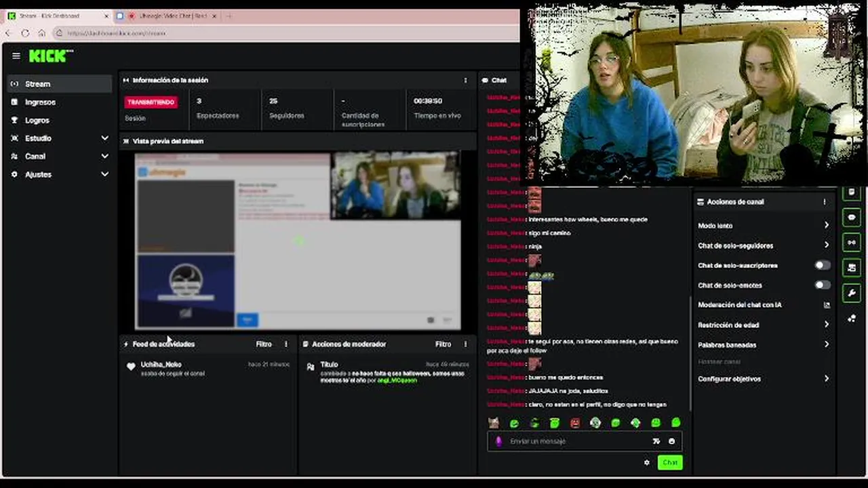Open Logros in the sidebar
Image resolution: width=868 pixels, height=488 pixels.
click(60, 120)
